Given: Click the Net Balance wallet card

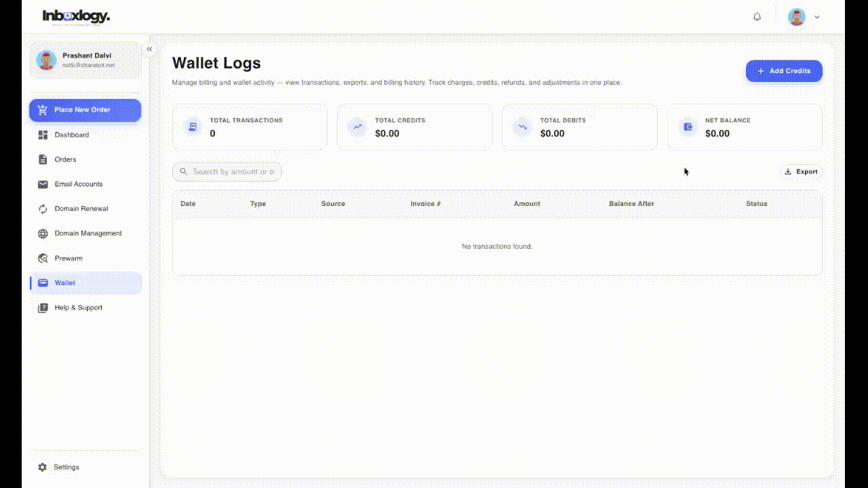Looking at the screenshot, I should pyautogui.click(x=745, y=127).
